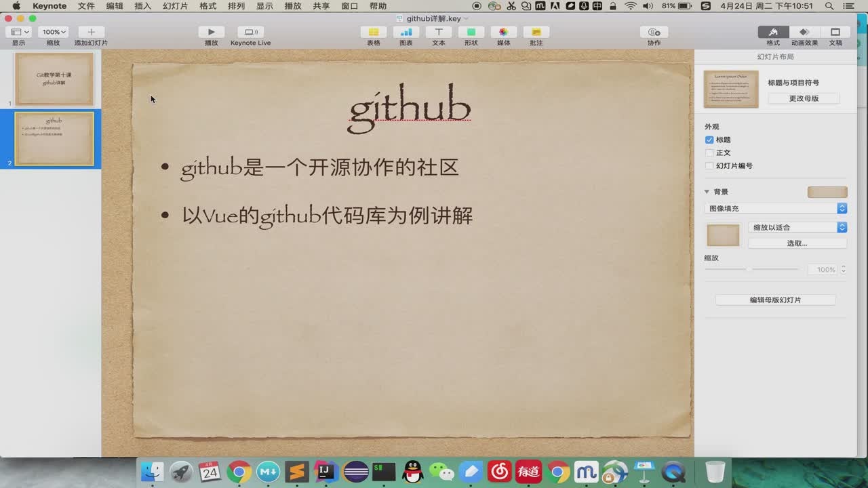
Task: Open the 窗口 menu
Action: pyautogui.click(x=350, y=6)
